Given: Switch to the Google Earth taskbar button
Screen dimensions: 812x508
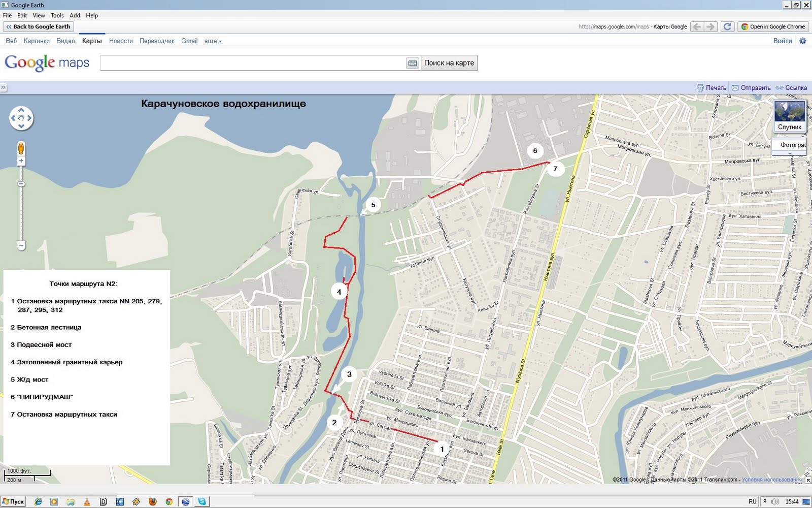Looking at the screenshot, I should (186, 501).
